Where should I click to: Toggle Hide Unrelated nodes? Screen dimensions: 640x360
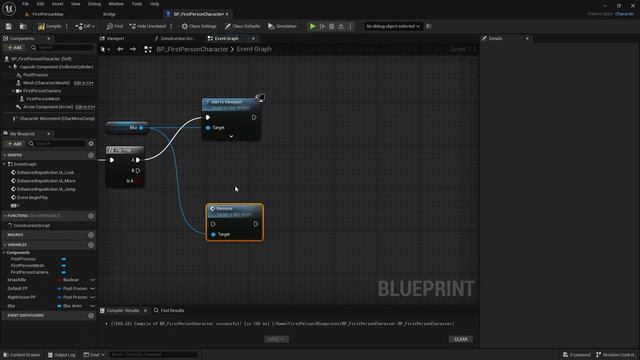[148, 26]
